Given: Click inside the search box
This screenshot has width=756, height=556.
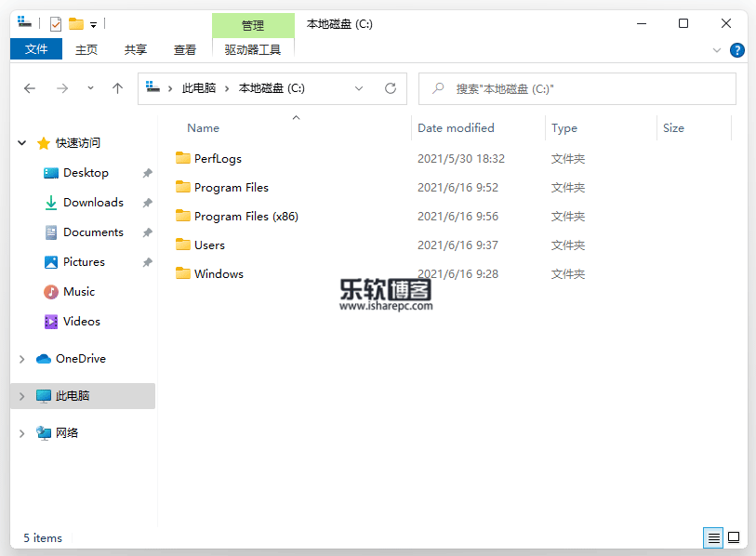Looking at the screenshot, I should click(577, 87).
